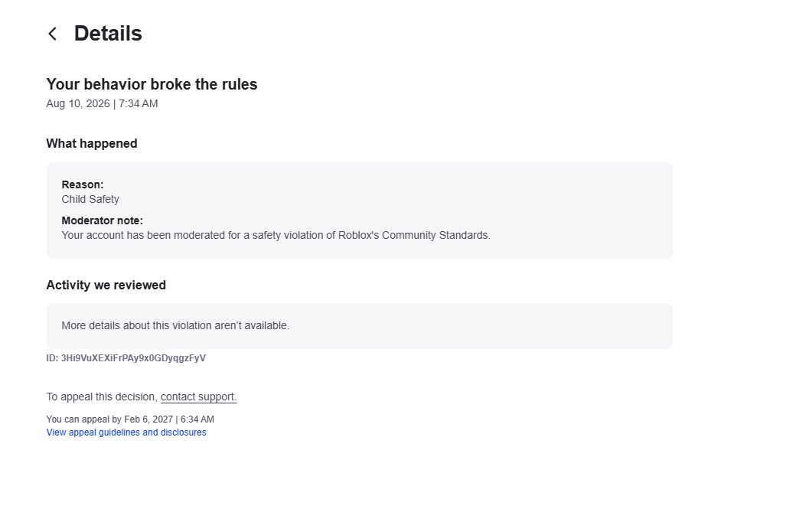Click the appeal deadline Feb 6, 2027 text

148,419
